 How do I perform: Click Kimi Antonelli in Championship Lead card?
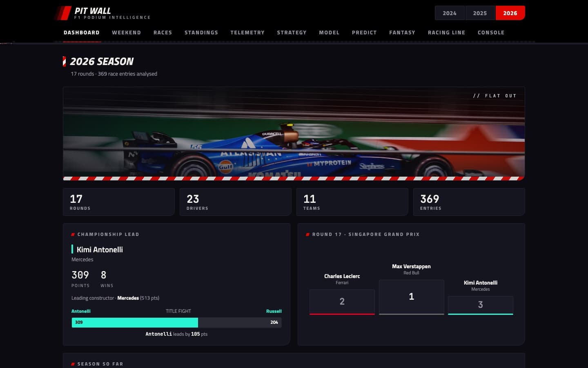[100, 249]
